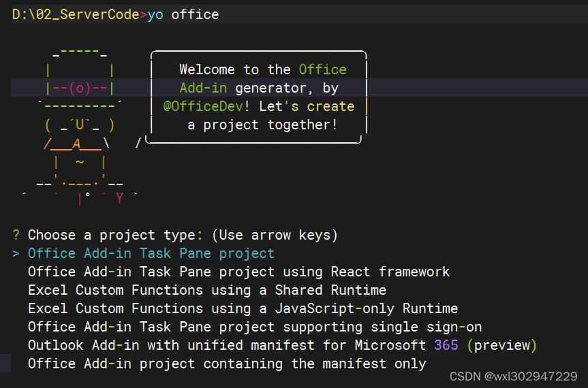Click the 'yo office' command text
Image resolution: width=588 pixels, height=388 pixels.
click(x=183, y=14)
